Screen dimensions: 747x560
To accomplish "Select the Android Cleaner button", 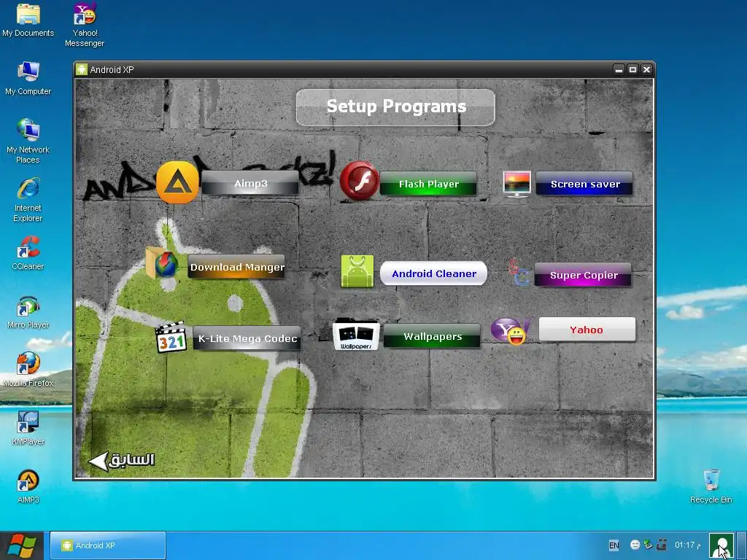I will (x=433, y=273).
